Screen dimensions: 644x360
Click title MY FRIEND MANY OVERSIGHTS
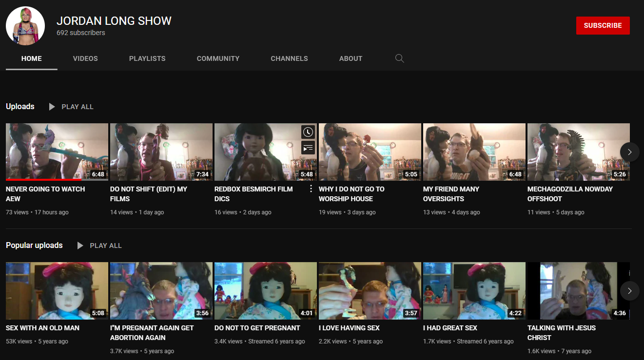pos(451,194)
